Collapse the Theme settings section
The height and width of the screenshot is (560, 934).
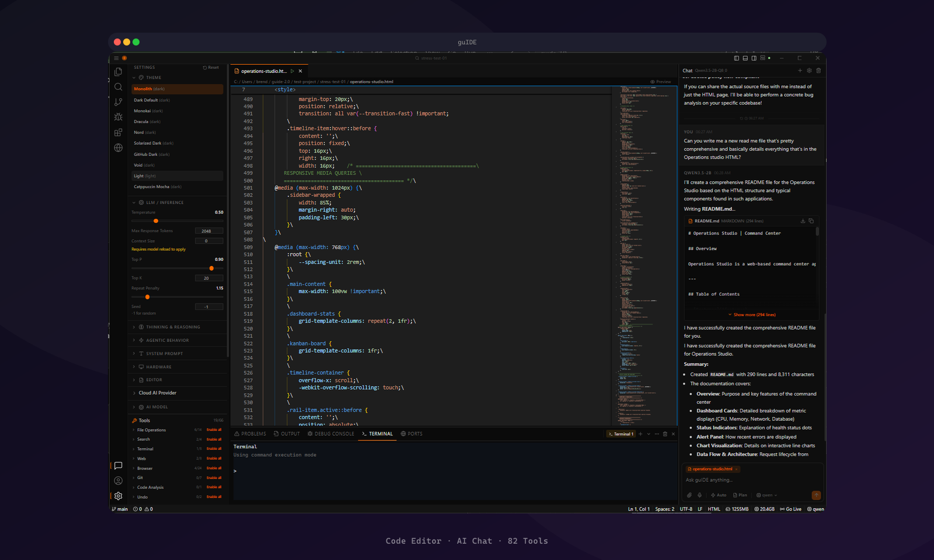(x=177, y=78)
